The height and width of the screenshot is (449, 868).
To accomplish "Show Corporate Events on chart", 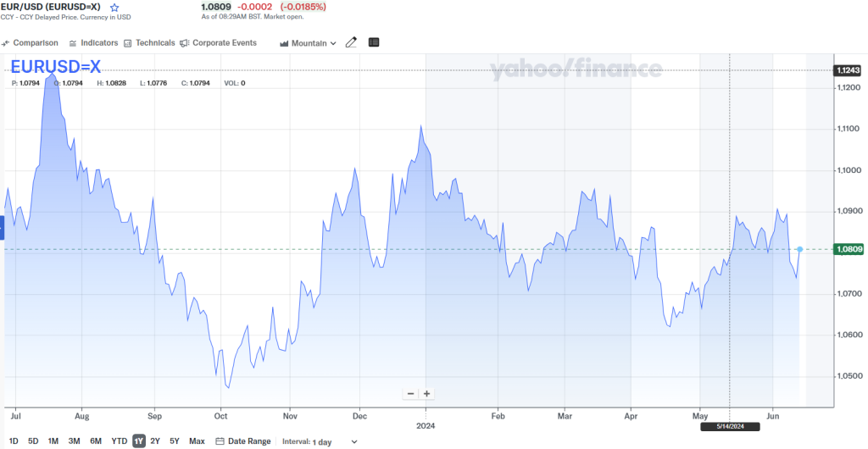I will 218,43.
